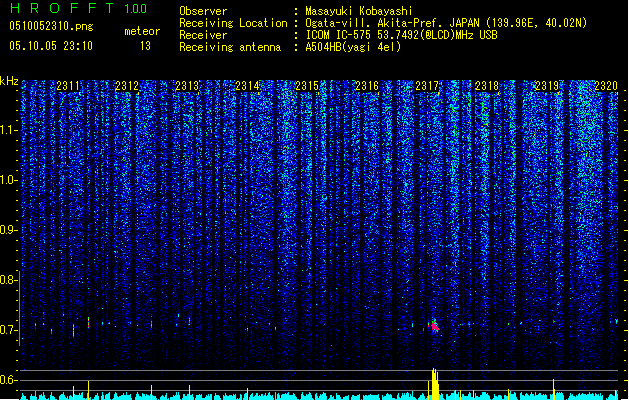This screenshot has width=629, height=400.
Task: Click the kHz axis unit label
Action: pyautogui.click(x=9, y=81)
